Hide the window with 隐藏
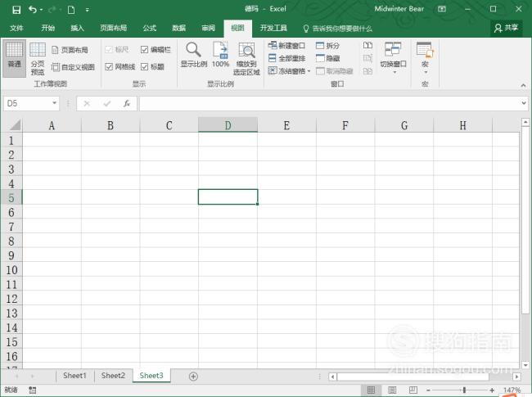Screen dimensions: 532x397 tap(327, 58)
